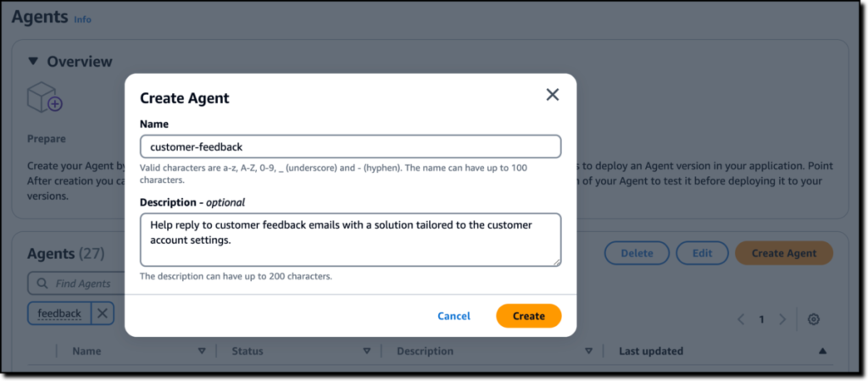This screenshot has width=868, height=381.
Task: Go to next page arrow in pagination
Action: tap(782, 319)
